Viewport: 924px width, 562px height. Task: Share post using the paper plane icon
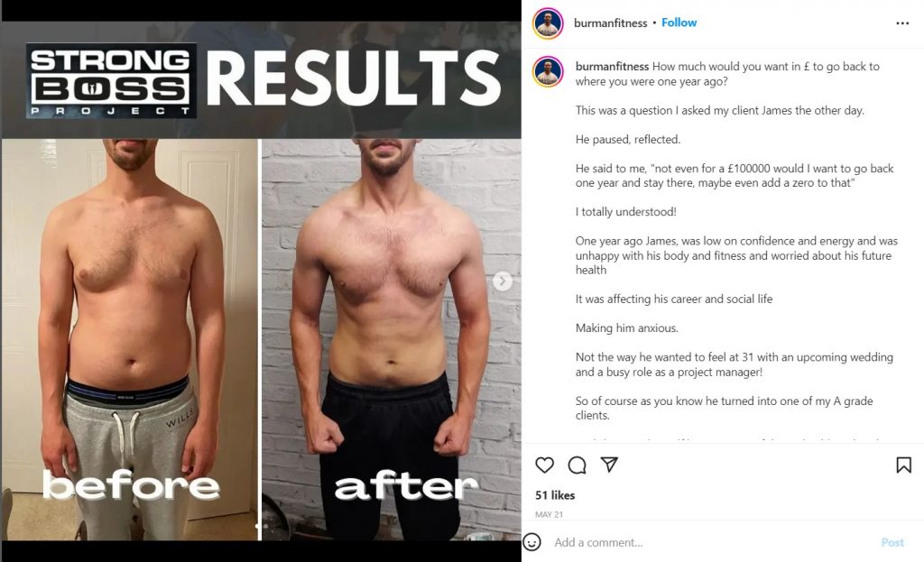(x=609, y=465)
